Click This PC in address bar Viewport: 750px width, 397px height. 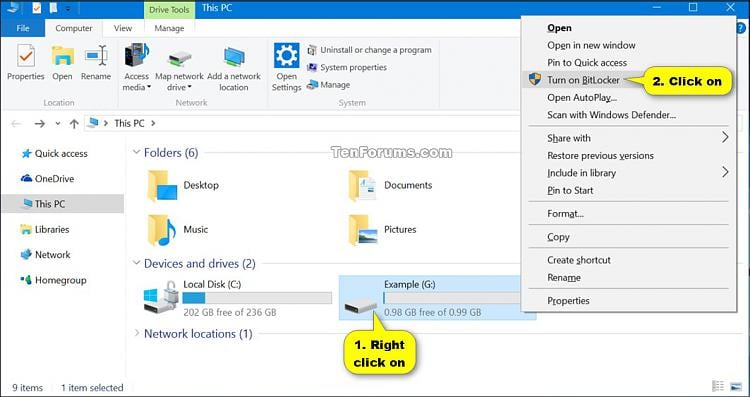(129, 123)
